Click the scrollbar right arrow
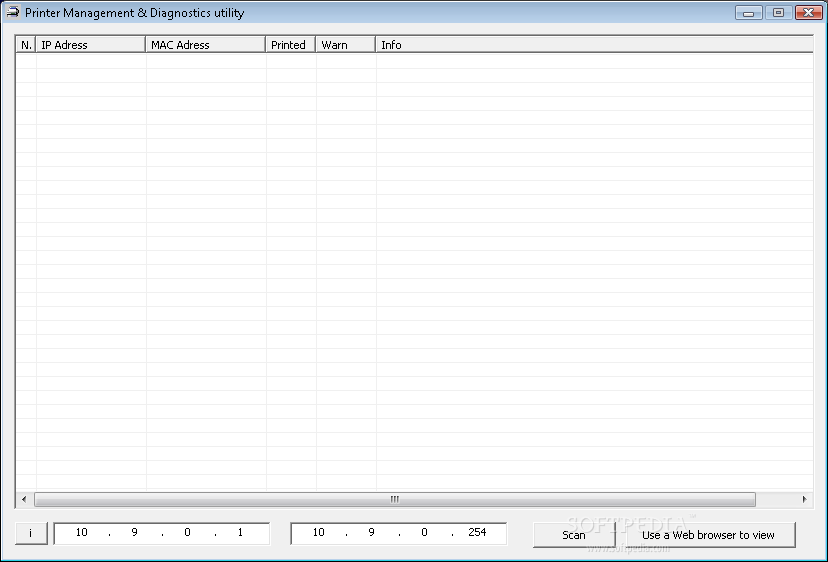The width and height of the screenshot is (828, 562). (804, 499)
